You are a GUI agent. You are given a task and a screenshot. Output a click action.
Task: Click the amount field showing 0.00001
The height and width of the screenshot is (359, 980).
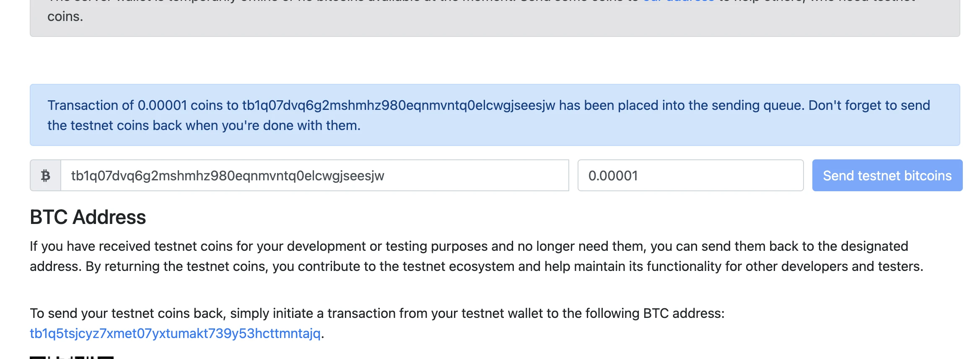click(x=690, y=176)
